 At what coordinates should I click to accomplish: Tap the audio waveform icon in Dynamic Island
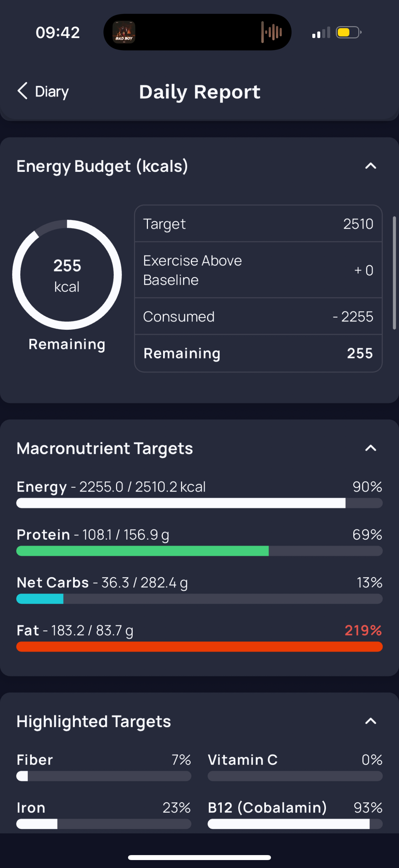point(271,32)
